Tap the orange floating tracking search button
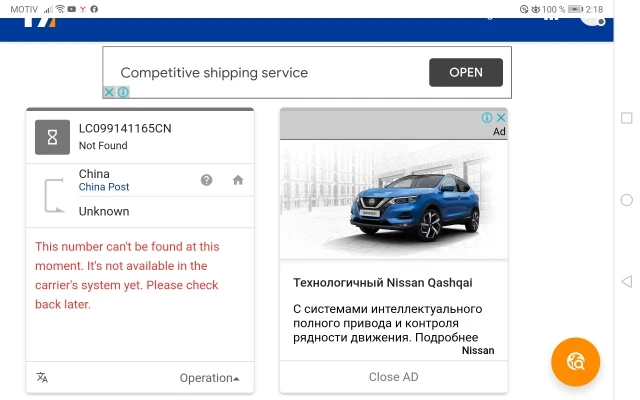The height and width of the screenshot is (400, 640). pos(576,362)
